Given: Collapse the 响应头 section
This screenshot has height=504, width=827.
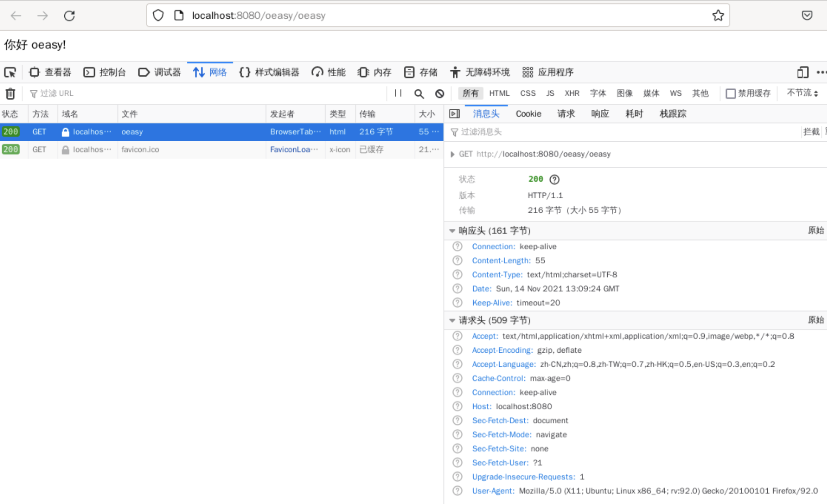Looking at the screenshot, I should coord(452,231).
